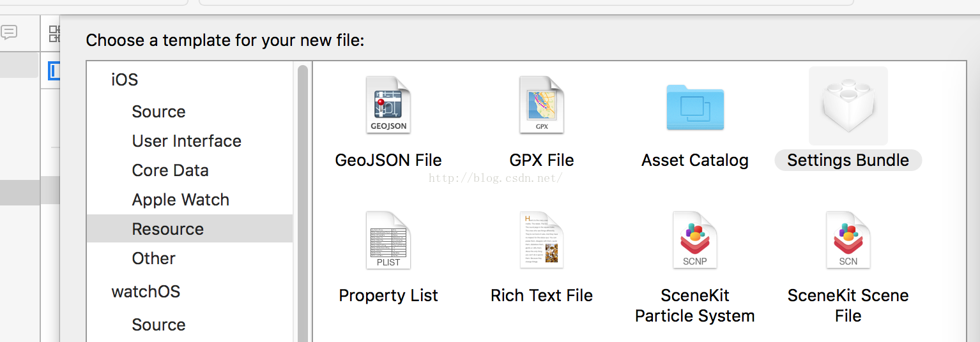Click the Settings Bundle label
The height and width of the screenshot is (342, 980).
pos(848,160)
